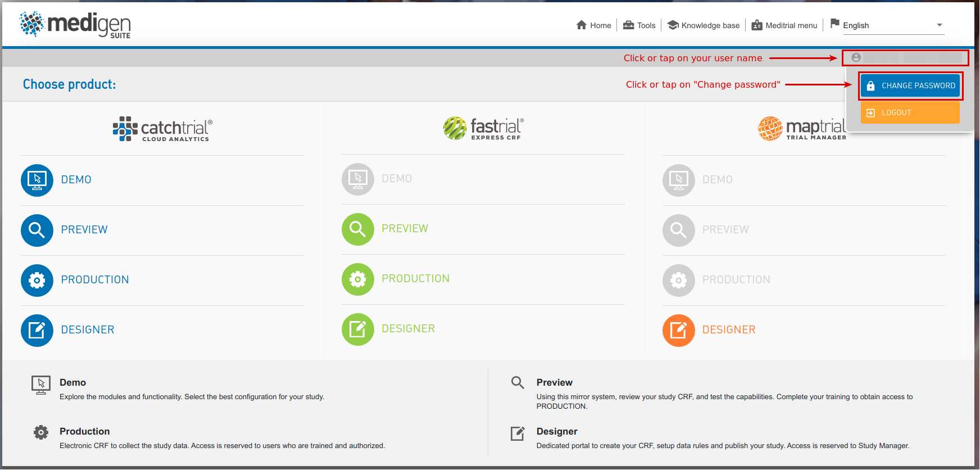Click the flag icon beside English

click(x=835, y=24)
